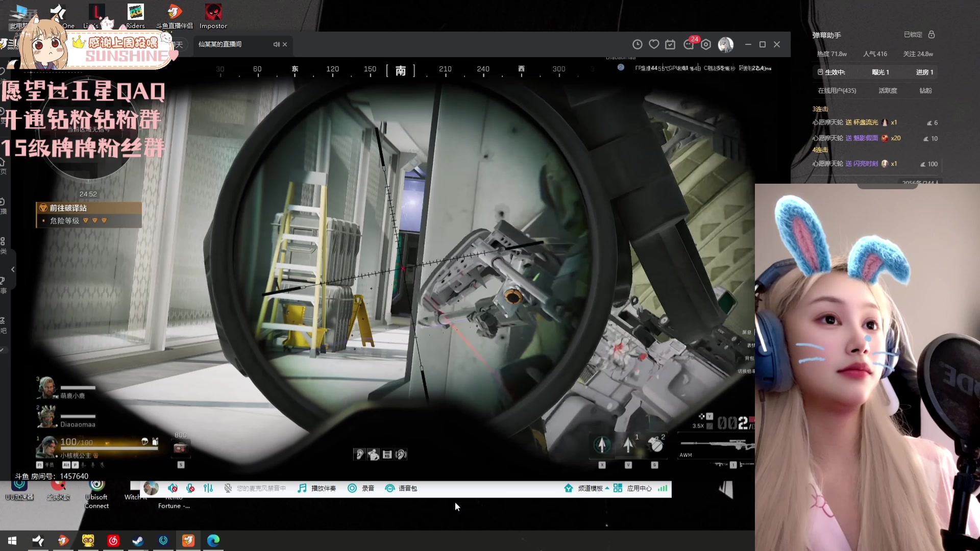Click gift message 送 魅影假面
This screenshot has height=551, width=980.
(x=862, y=138)
